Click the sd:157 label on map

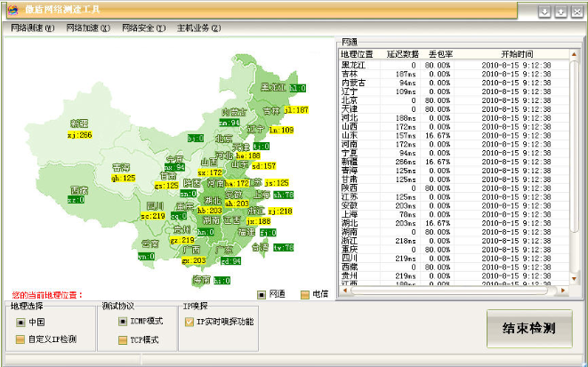[263, 165]
